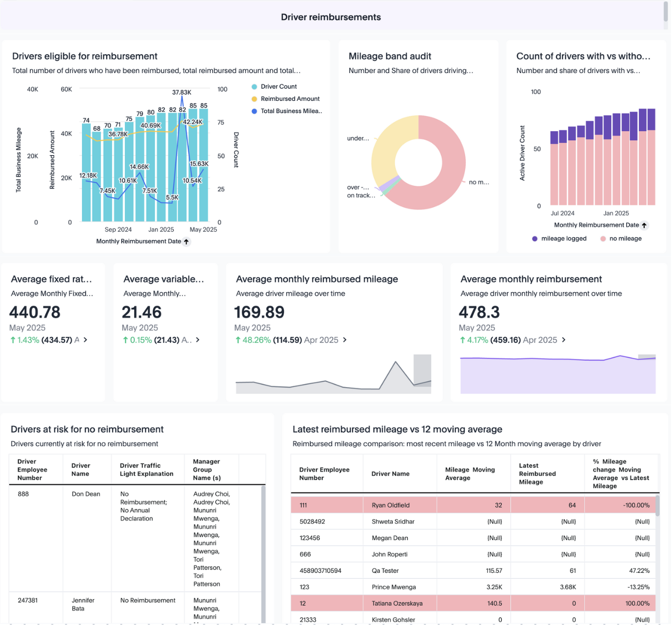Open details chevron on Average variable card
Screen dimensions: 672x625
pos(198,340)
